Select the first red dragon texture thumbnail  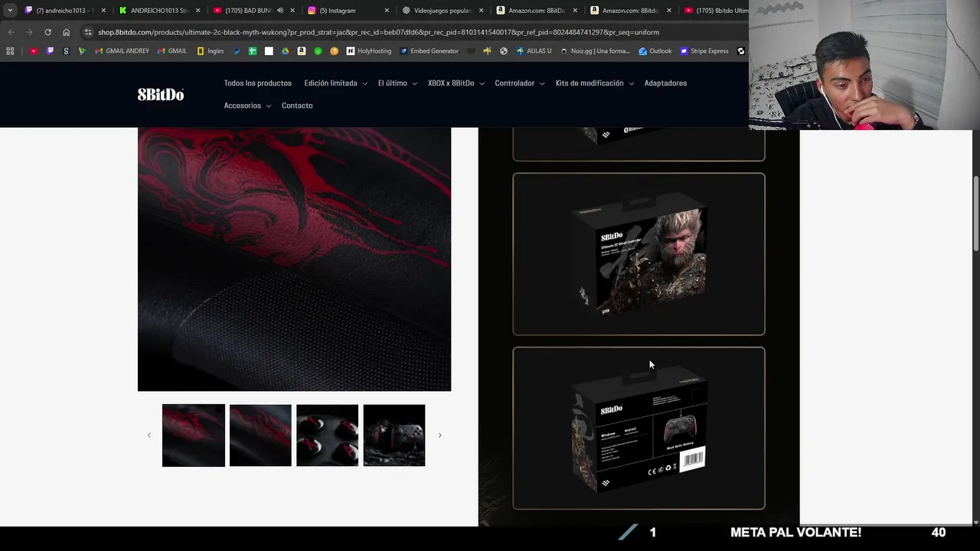[x=194, y=435]
